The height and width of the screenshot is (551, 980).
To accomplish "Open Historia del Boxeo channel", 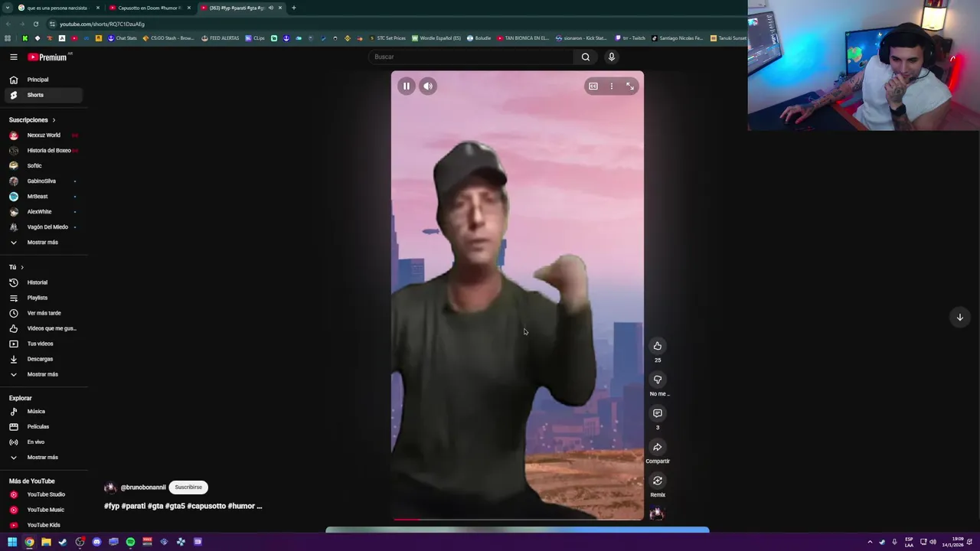I will (42, 151).
